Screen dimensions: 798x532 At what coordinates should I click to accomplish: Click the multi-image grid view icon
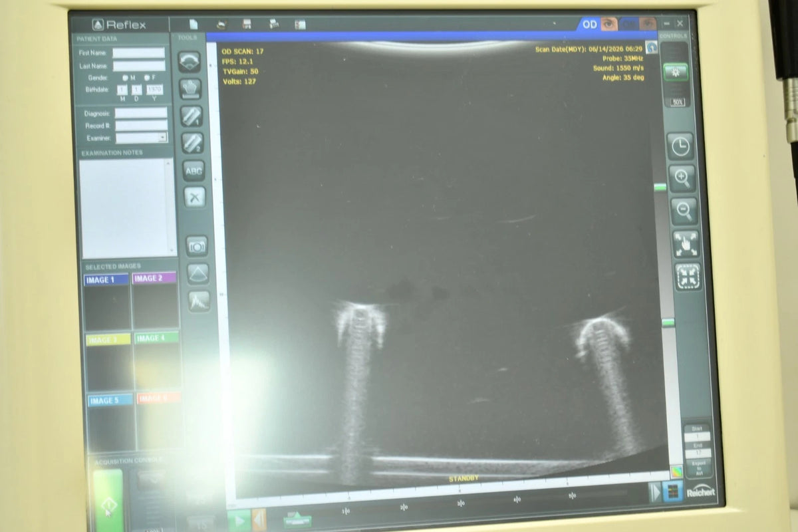pyautogui.click(x=673, y=492)
